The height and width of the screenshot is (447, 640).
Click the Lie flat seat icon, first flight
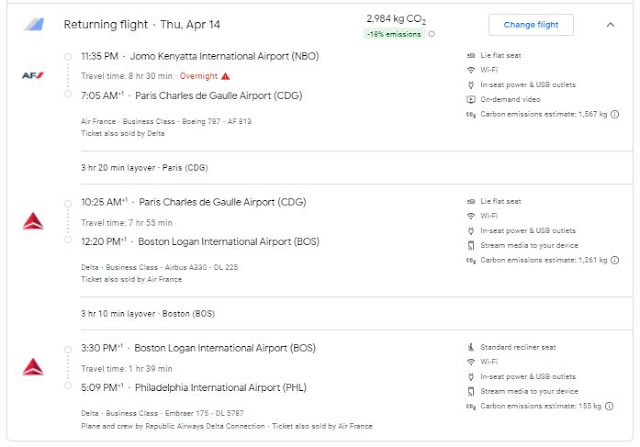[471, 55]
